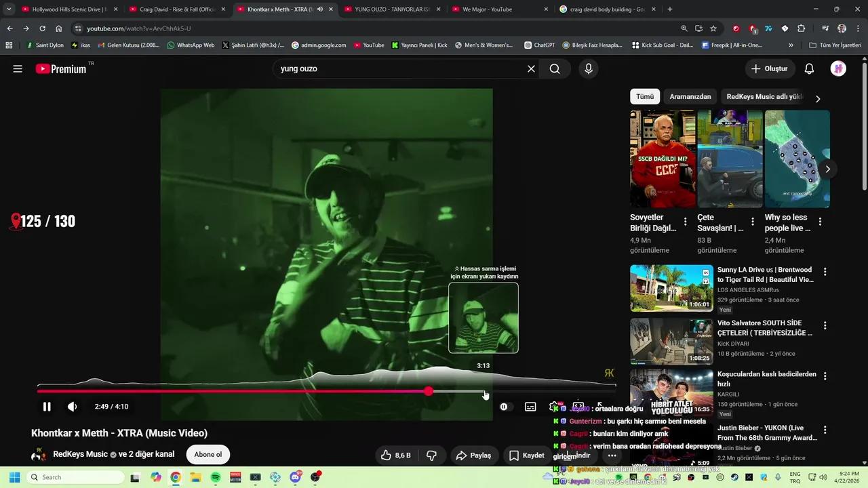
Task: Subscribe via the Abone ol button
Action: click(208, 454)
